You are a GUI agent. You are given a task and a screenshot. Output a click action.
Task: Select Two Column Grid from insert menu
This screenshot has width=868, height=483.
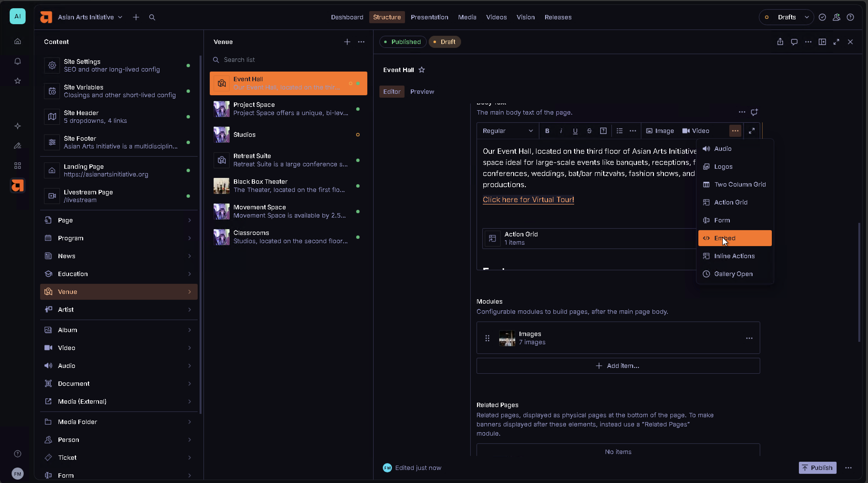[735, 184]
